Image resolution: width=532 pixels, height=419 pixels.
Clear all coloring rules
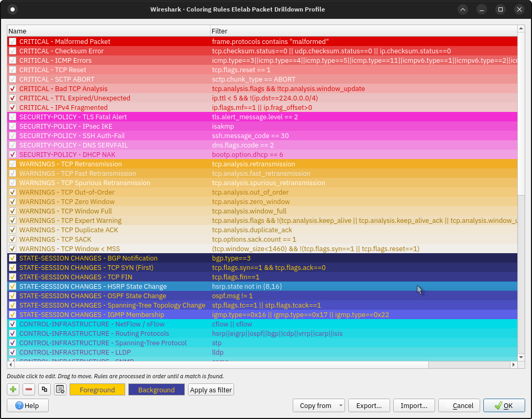pyautogui.click(x=60, y=389)
